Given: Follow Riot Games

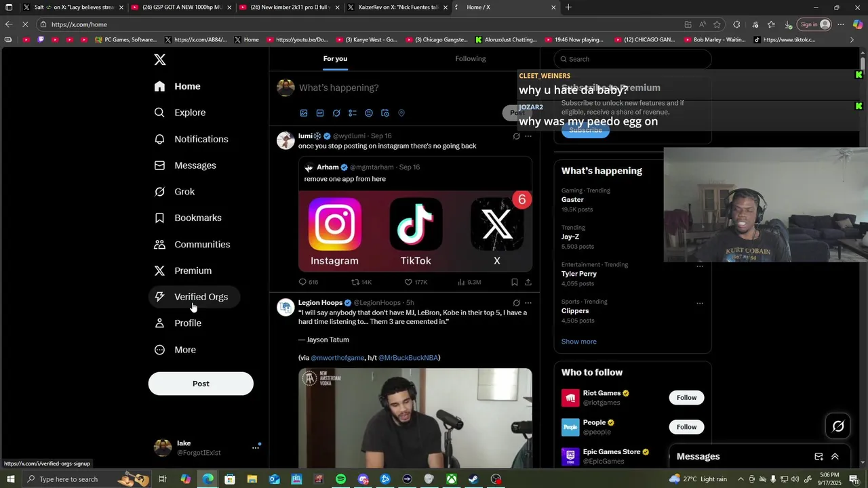Looking at the screenshot, I should pyautogui.click(x=686, y=398).
